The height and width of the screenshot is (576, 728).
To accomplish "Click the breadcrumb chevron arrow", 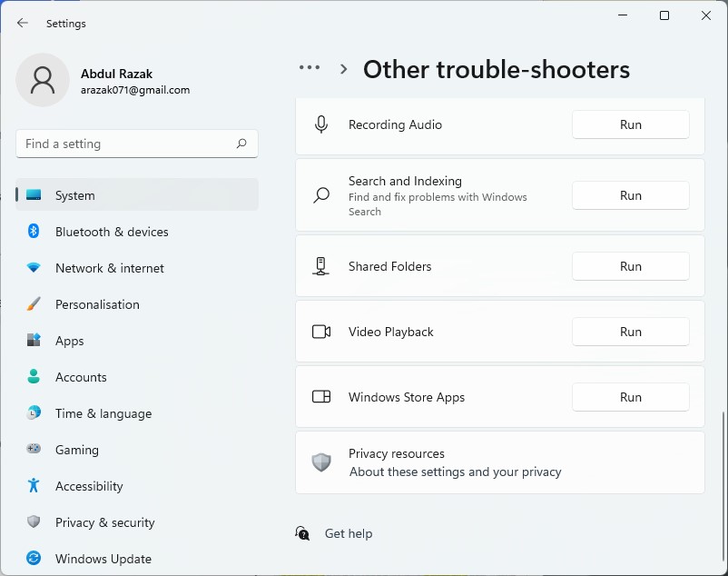I will click(x=343, y=69).
